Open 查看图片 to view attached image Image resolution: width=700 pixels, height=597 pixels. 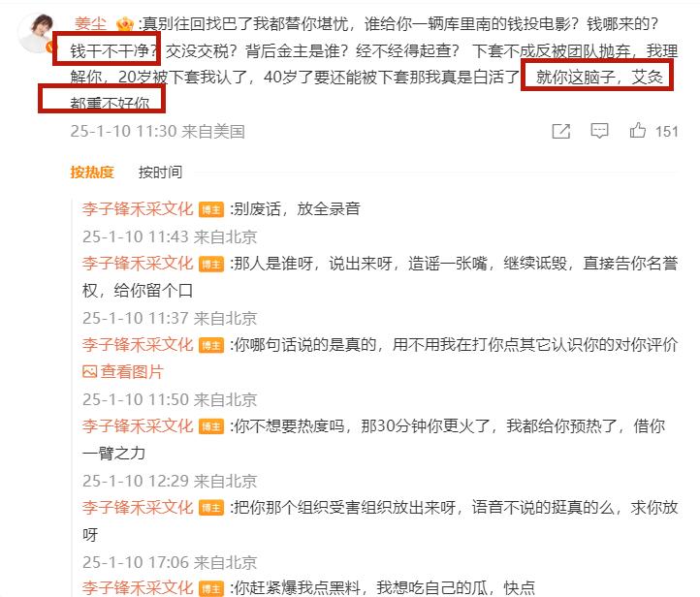(132, 371)
